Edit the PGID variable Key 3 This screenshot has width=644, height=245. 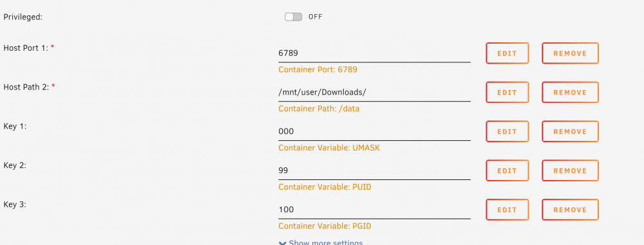(x=507, y=210)
